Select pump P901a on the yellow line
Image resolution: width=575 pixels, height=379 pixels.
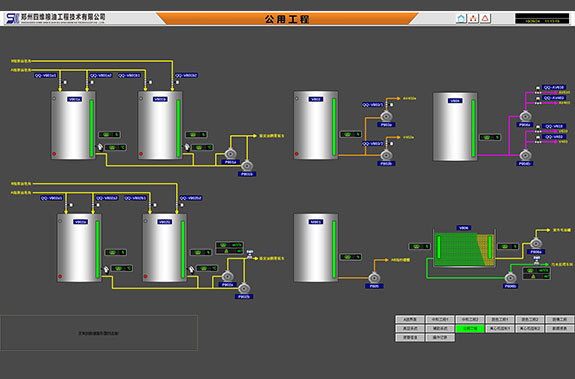point(230,154)
